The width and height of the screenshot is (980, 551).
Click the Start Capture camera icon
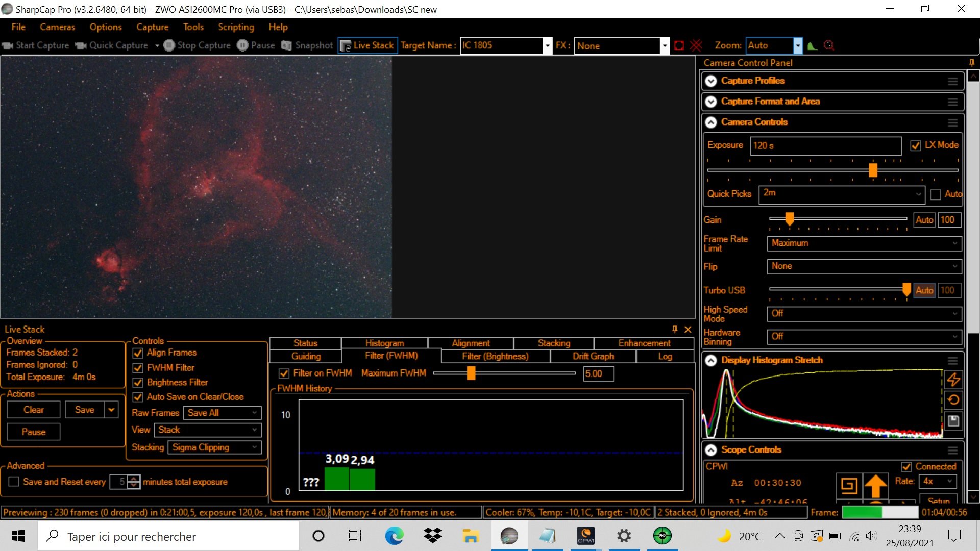(7, 46)
